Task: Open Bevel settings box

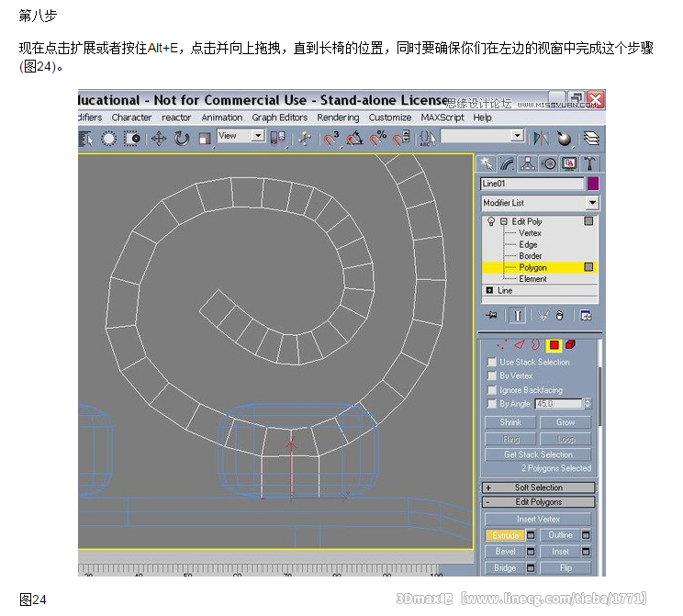Action: (531, 552)
